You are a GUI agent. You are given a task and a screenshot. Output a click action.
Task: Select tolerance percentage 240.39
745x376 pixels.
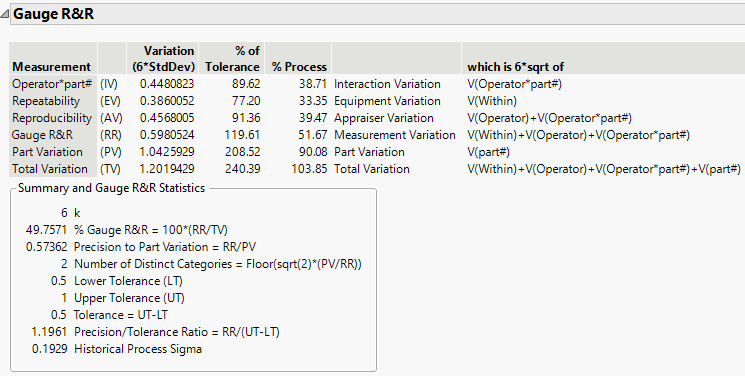242,169
